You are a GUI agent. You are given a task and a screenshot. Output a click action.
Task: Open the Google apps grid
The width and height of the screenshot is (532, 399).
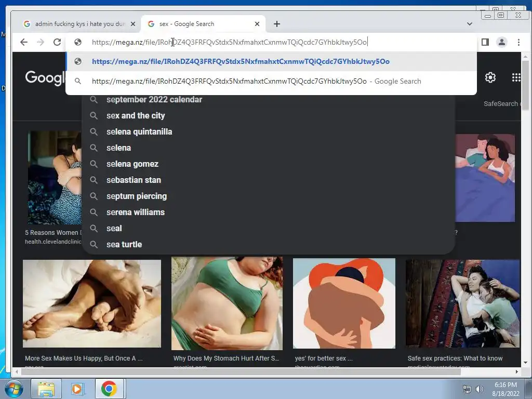pos(516,78)
